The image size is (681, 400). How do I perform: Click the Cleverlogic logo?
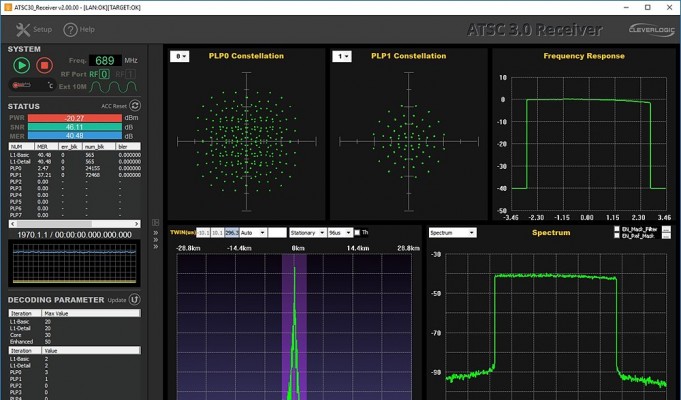[651, 30]
